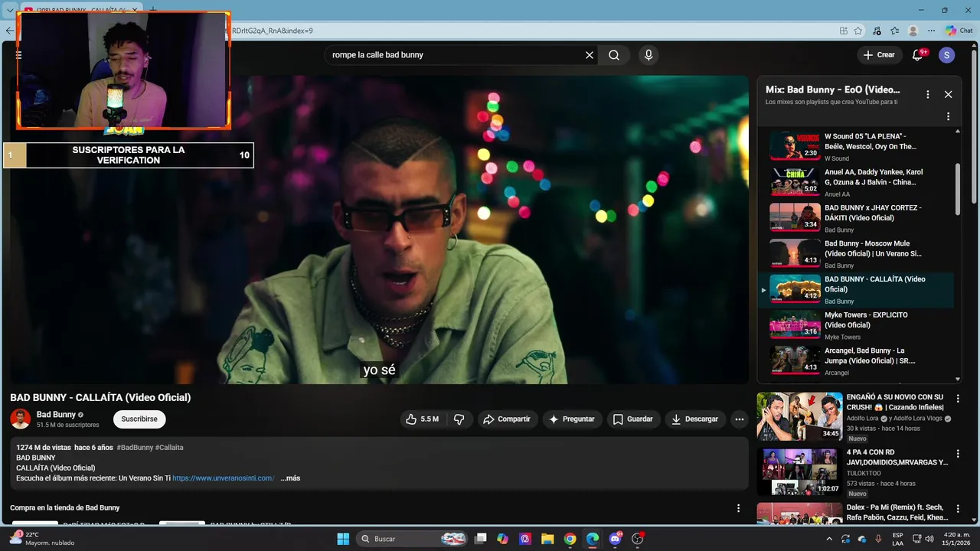Open 4 PA 4 CON RD video

(x=799, y=472)
